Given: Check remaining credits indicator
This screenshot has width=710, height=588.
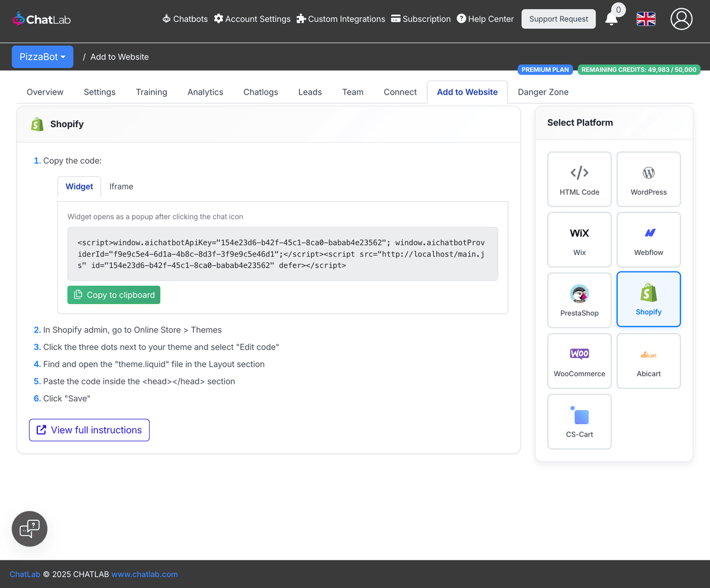Looking at the screenshot, I should [639, 69].
